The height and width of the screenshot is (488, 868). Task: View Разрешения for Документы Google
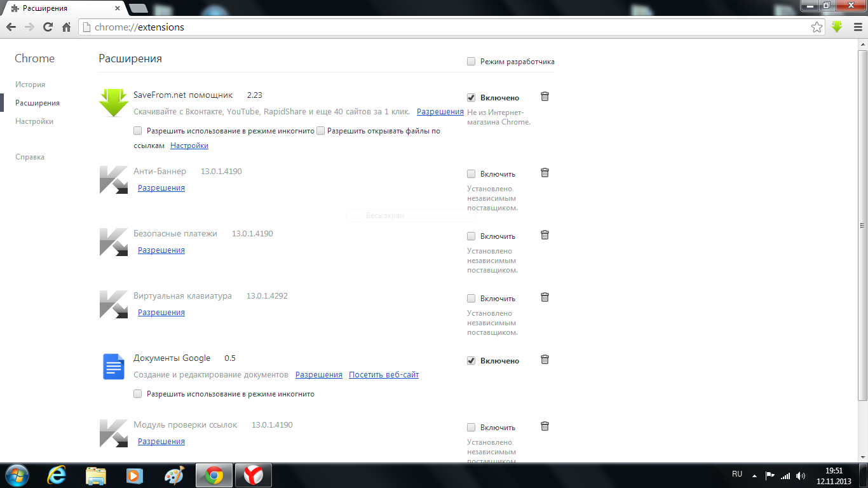pos(319,375)
